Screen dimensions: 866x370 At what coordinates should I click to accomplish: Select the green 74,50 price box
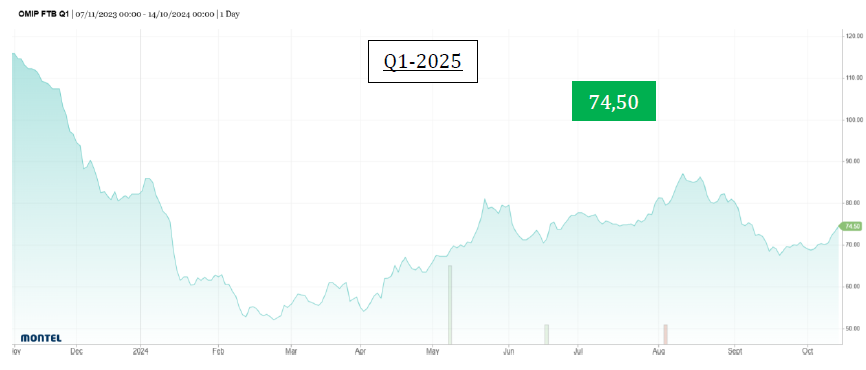(x=614, y=101)
